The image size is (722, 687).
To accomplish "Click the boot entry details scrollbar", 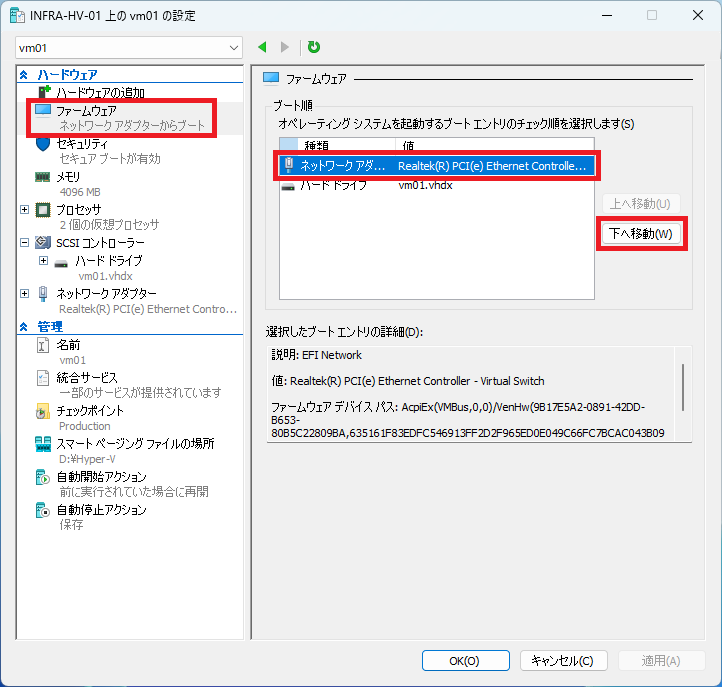I will (683, 388).
